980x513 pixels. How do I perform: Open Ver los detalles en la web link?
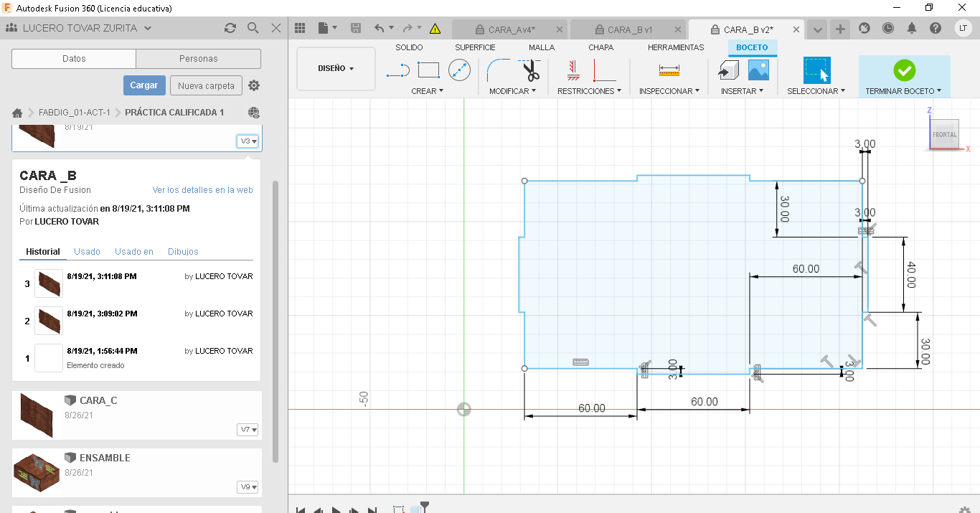(203, 190)
